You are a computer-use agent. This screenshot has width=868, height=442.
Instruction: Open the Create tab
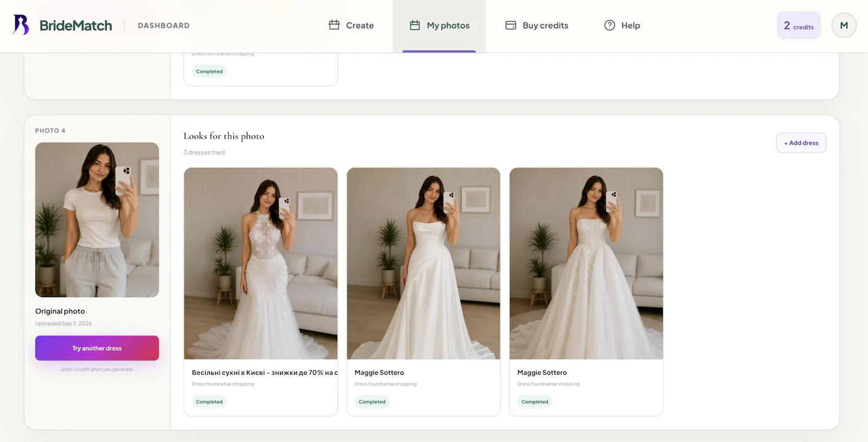[x=352, y=26]
